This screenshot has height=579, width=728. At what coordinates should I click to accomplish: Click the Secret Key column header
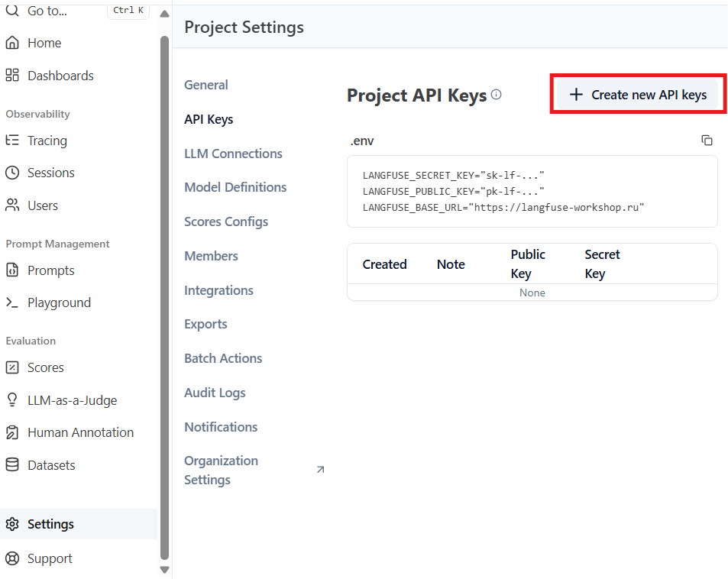[602, 264]
